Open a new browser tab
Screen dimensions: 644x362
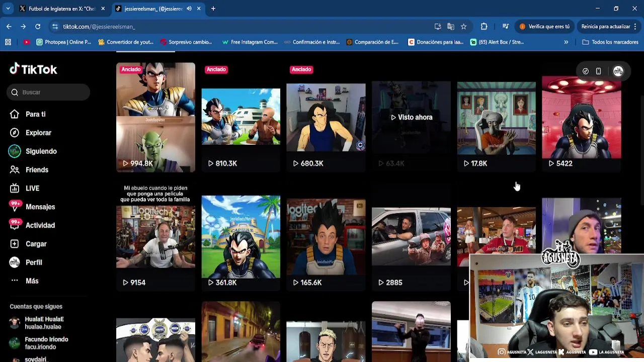(x=213, y=9)
